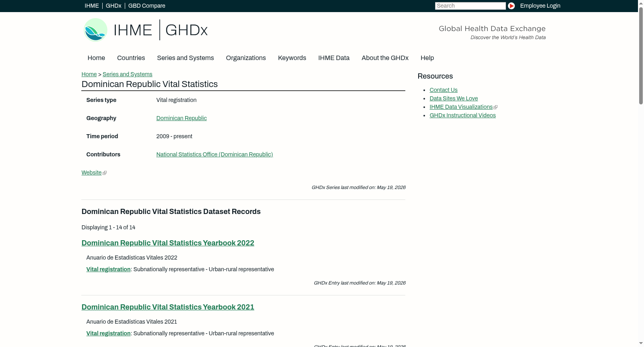Focus the Search input field
The width and height of the screenshot is (644, 347).
click(470, 6)
